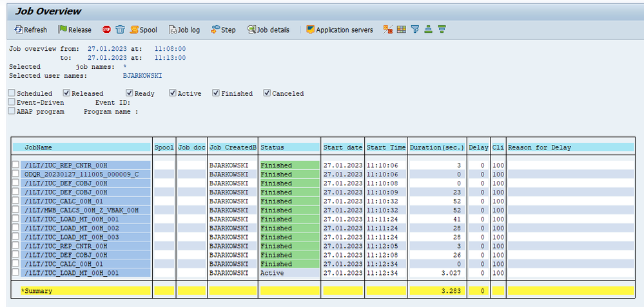
Task: Click the Reason for Delay column header
Action: point(571,147)
